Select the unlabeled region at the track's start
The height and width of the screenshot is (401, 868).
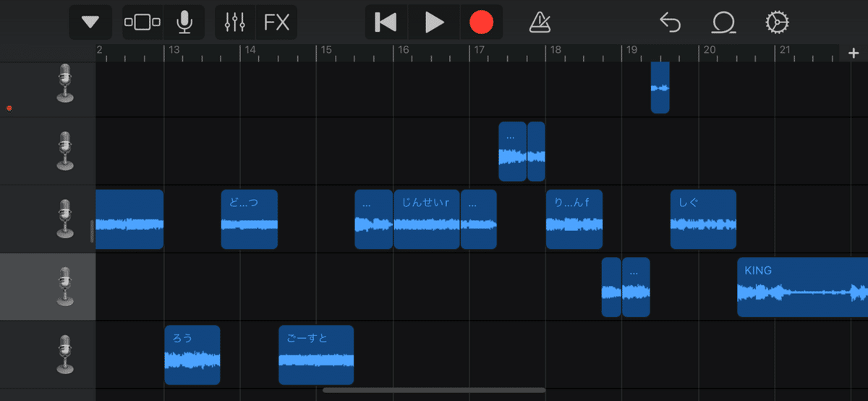click(129, 219)
